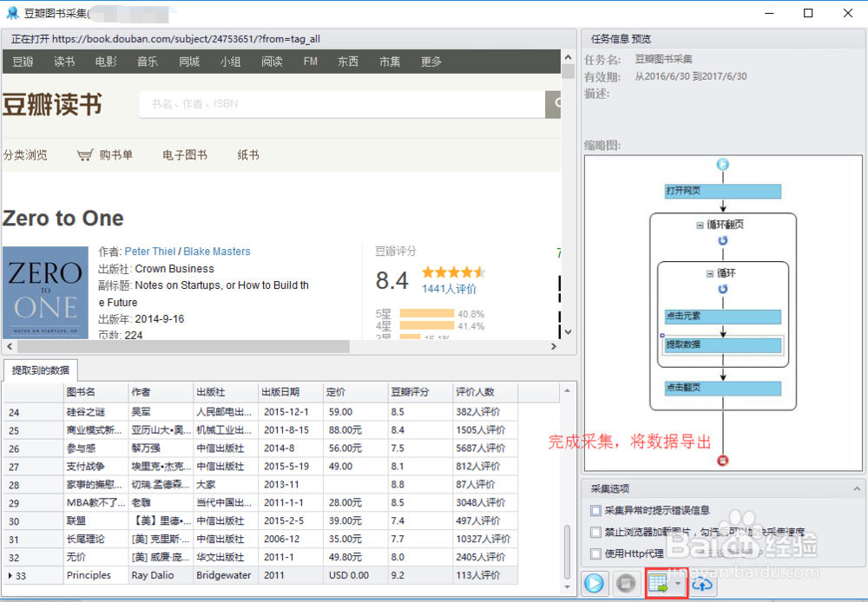Open 纸书 link
868x602 pixels.
pos(248,155)
